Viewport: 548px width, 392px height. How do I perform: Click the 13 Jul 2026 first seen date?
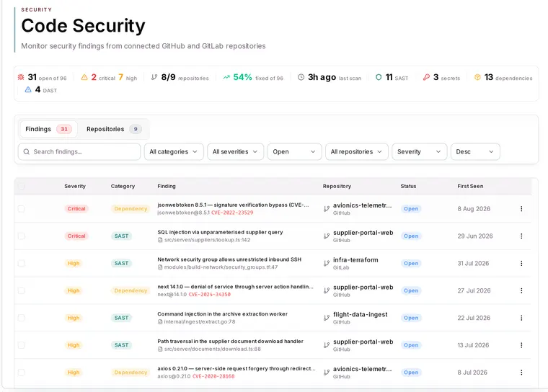pyautogui.click(x=473, y=345)
